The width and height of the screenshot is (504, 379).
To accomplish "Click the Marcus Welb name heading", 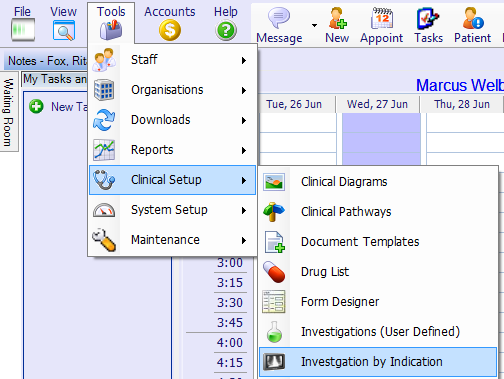I will [x=460, y=85].
